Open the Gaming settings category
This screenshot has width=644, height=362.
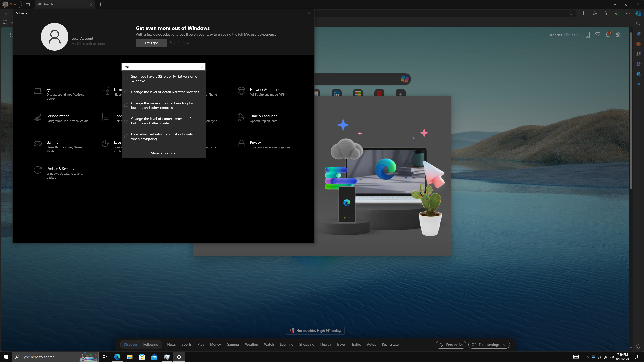pyautogui.click(x=52, y=143)
